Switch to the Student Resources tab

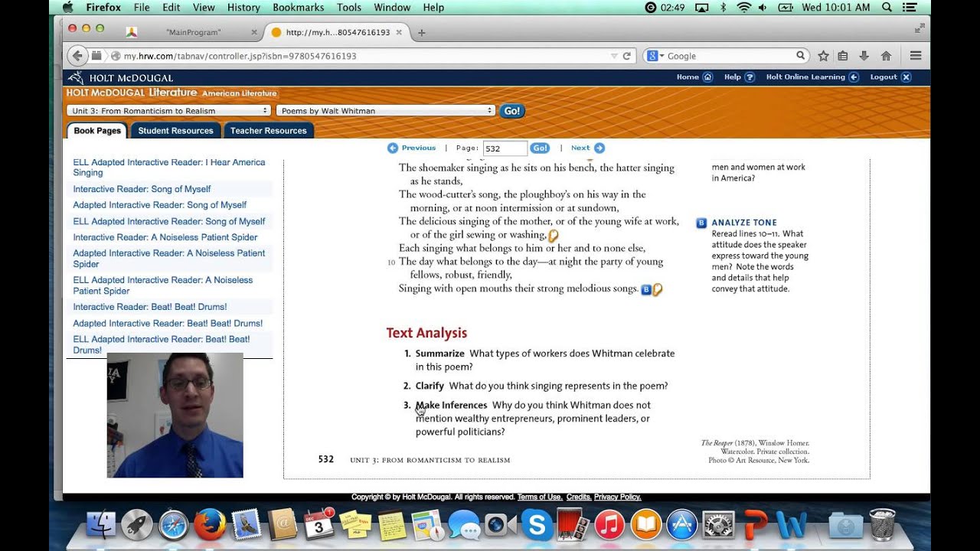click(175, 131)
